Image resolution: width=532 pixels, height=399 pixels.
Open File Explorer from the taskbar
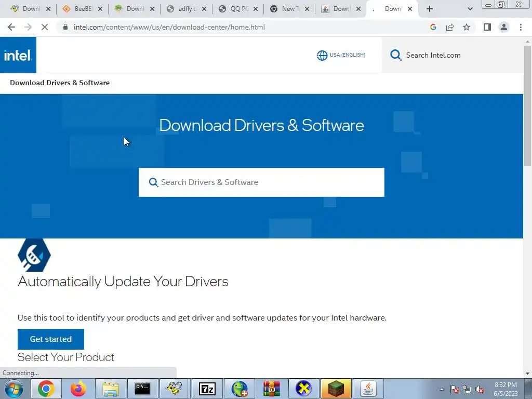[111, 389]
